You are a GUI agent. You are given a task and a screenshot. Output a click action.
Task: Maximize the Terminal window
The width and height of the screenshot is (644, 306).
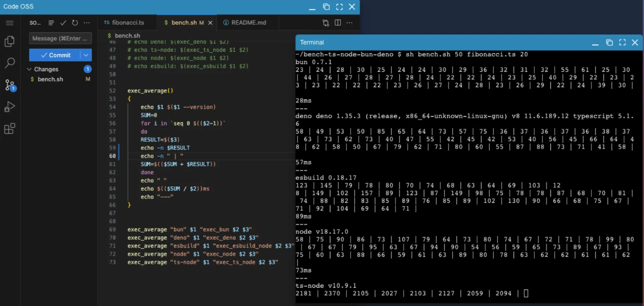(x=622, y=42)
